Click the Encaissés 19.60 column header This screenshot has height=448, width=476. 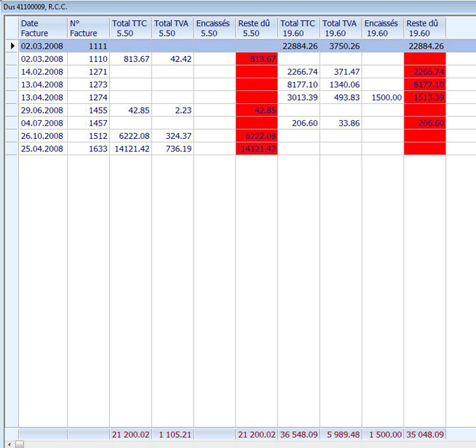tap(383, 28)
